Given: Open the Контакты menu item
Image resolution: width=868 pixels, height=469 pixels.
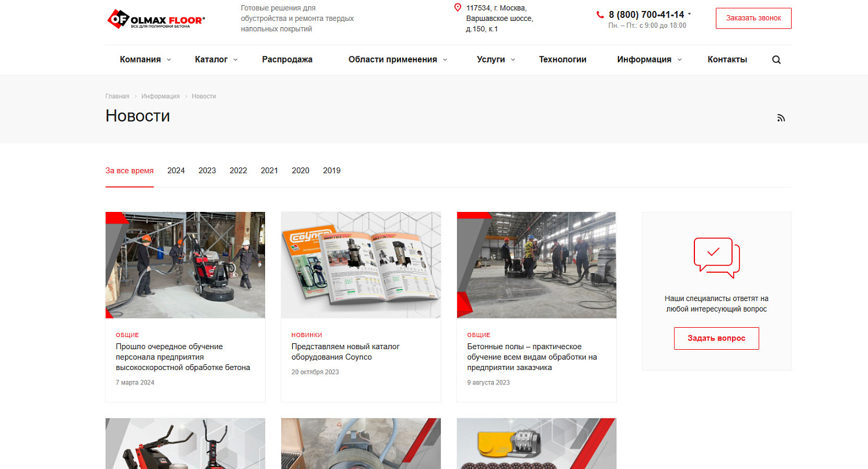Looking at the screenshot, I should pyautogui.click(x=727, y=59).
